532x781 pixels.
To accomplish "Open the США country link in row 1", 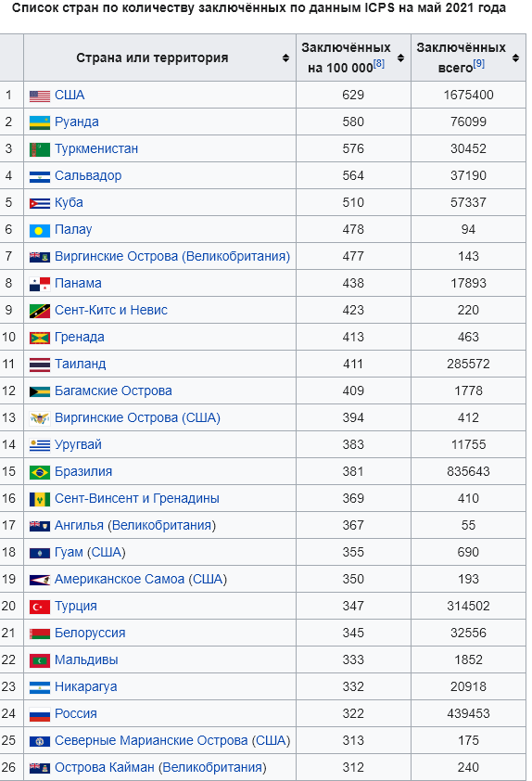I will pyautogui.click(x=70, y=96).
